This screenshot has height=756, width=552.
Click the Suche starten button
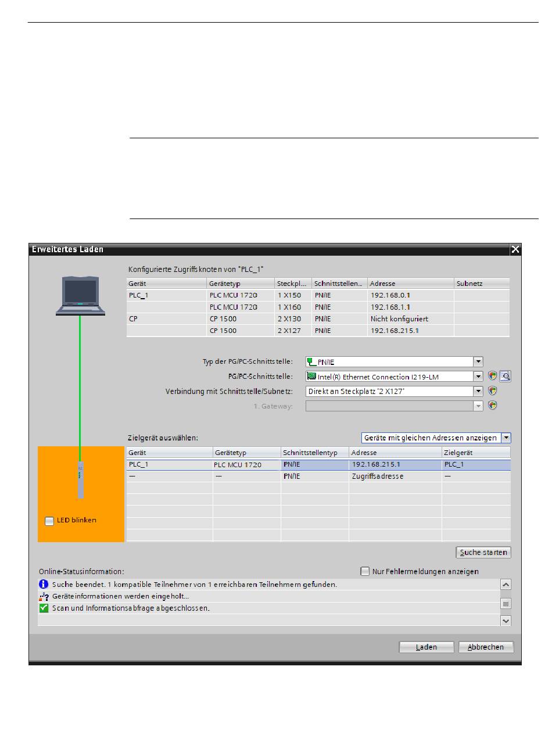(483, 552)
